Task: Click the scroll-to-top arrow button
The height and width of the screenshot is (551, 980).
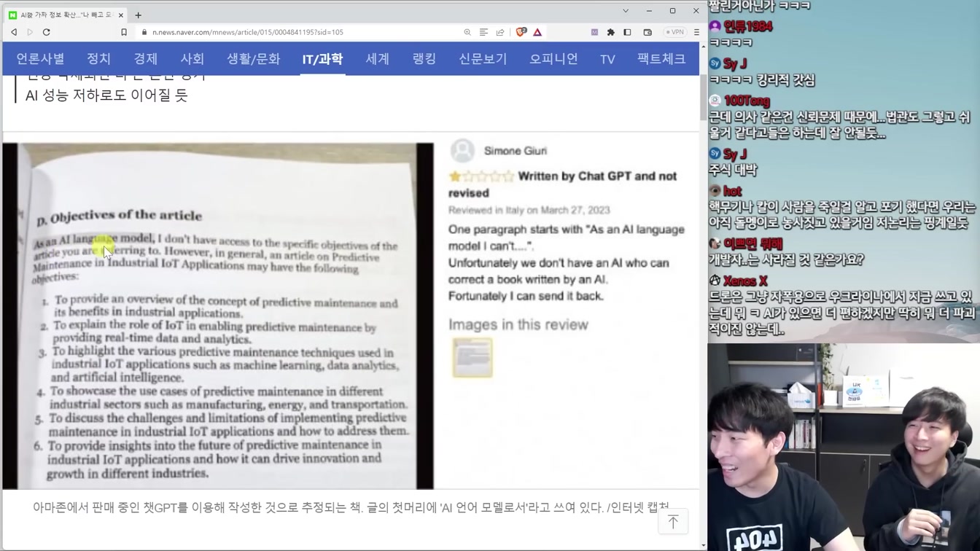Action: 673,521
